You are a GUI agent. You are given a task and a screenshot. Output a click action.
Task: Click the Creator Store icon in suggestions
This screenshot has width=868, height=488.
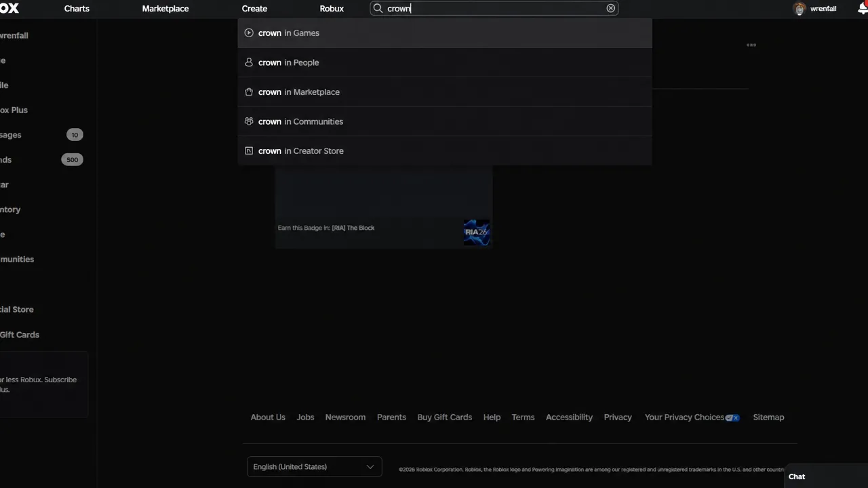coord(249,150)
